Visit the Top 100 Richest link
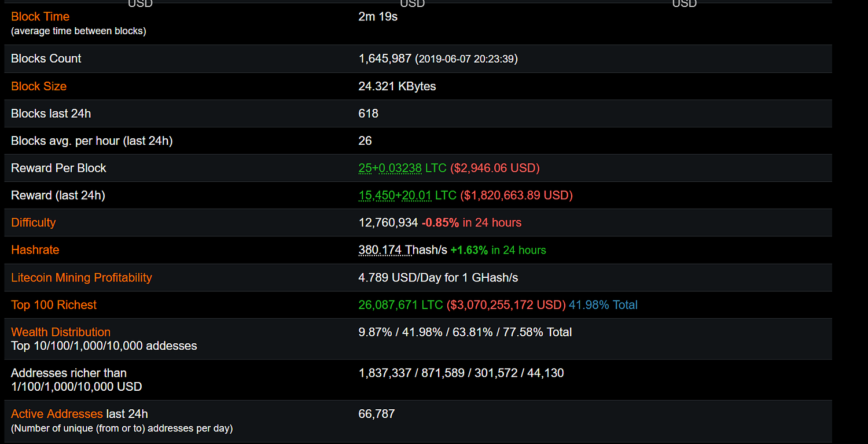Screen dimensions: 868x444 pyautogui.click(x=54, y=305)
